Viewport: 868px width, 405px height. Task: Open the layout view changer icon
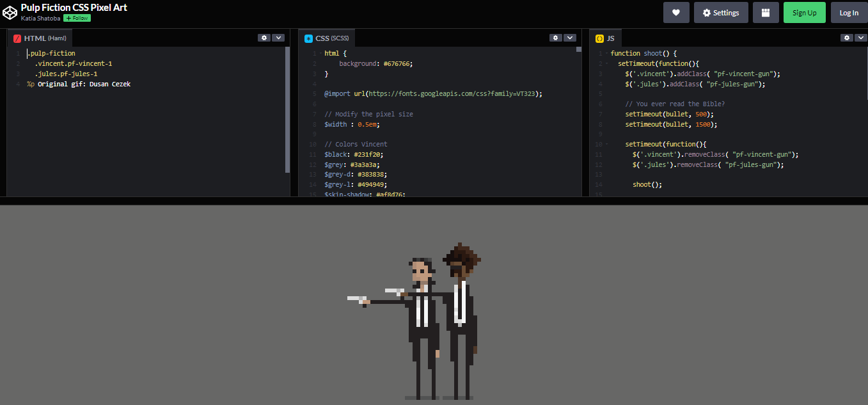point(766,12)
